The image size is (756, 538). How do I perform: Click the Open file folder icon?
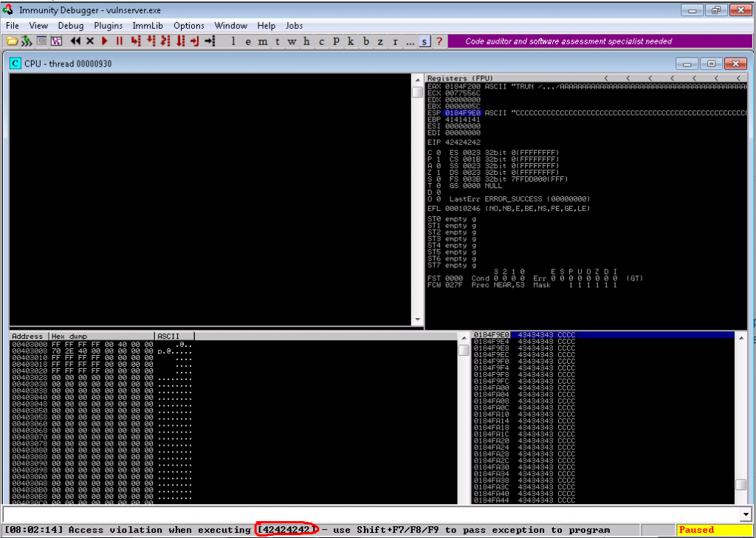tap(12, 41)
